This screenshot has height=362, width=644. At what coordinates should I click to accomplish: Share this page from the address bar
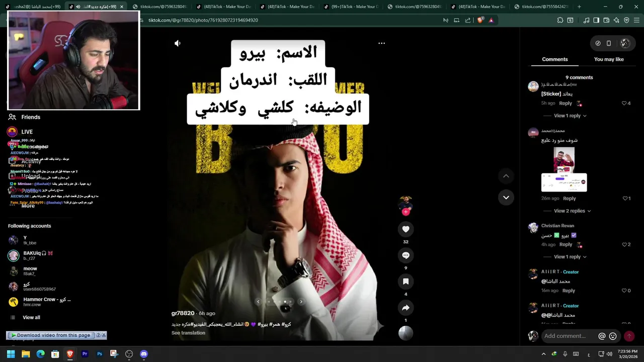click(468, 20)
